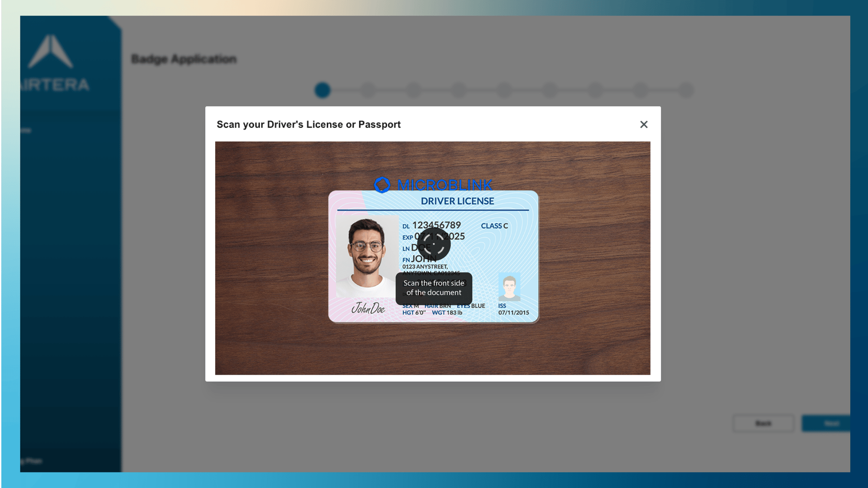
Task: Click the CLASS C text on license
Action: click(494, 226)
